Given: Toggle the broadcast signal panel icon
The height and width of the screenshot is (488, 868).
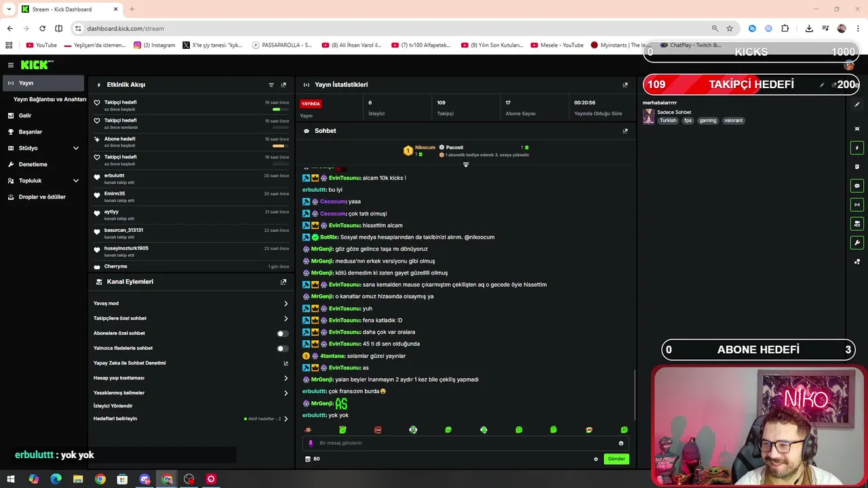Looking at the screenshot, I should click(x=857, y=205).
